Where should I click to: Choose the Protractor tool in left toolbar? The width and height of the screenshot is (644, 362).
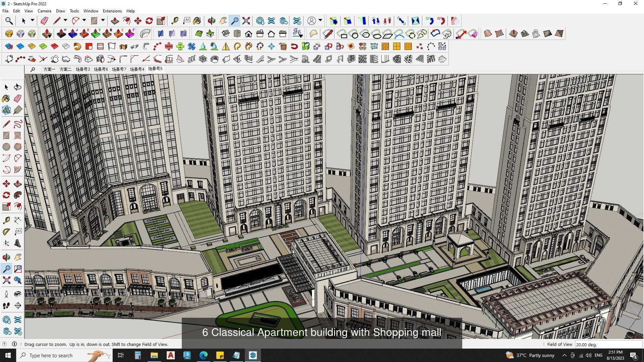coord(6,232)
